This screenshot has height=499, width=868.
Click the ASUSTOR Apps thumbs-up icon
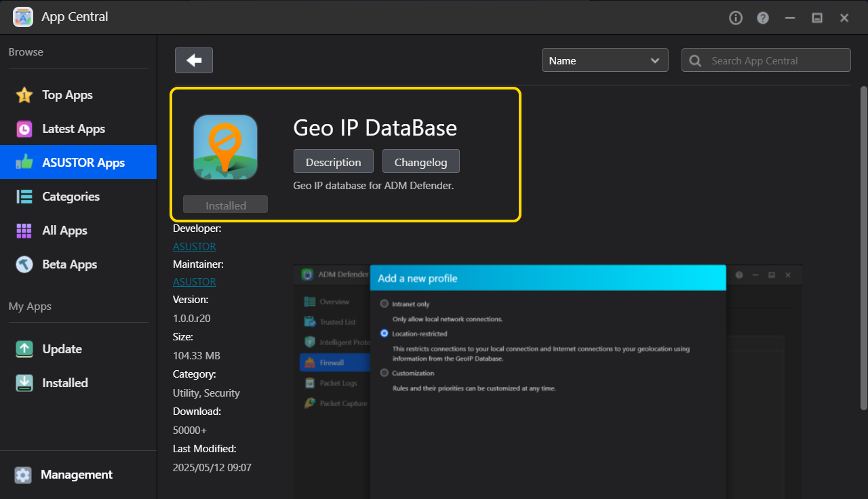click(x=24, y=163)
